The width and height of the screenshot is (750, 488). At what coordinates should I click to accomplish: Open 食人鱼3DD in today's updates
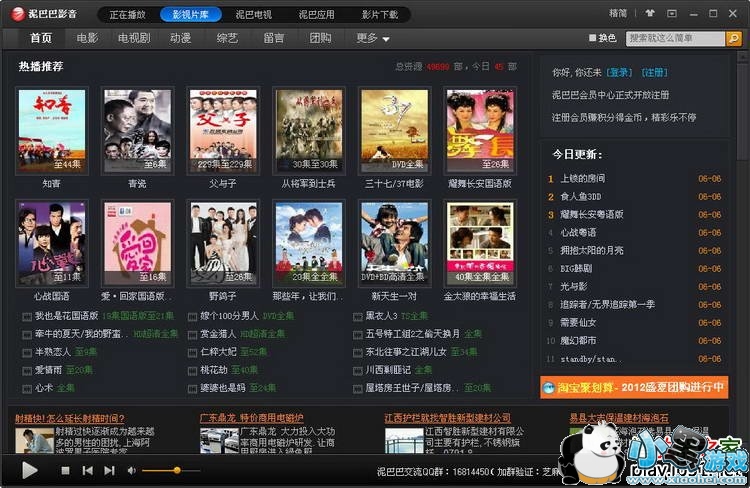(x=581, y=197)
